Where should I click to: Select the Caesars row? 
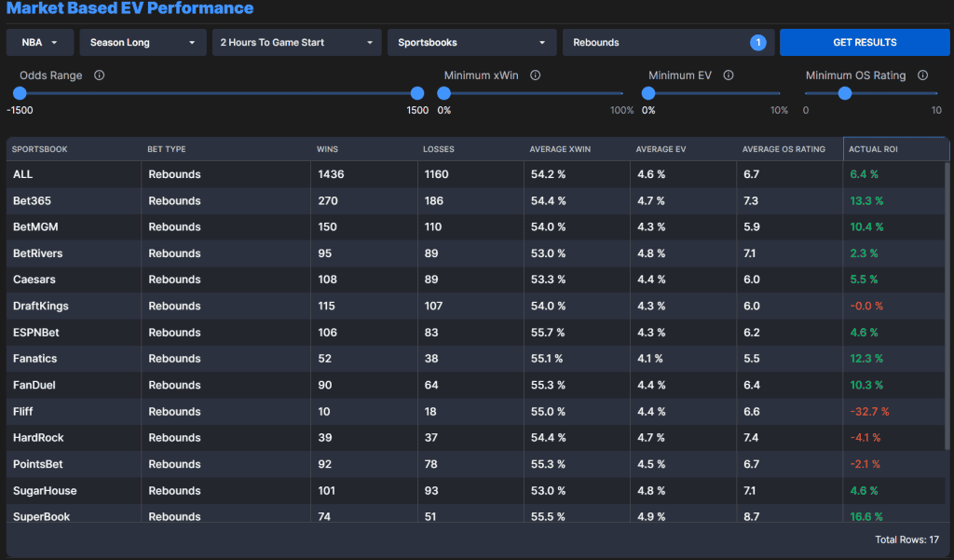tap(475, 280)
